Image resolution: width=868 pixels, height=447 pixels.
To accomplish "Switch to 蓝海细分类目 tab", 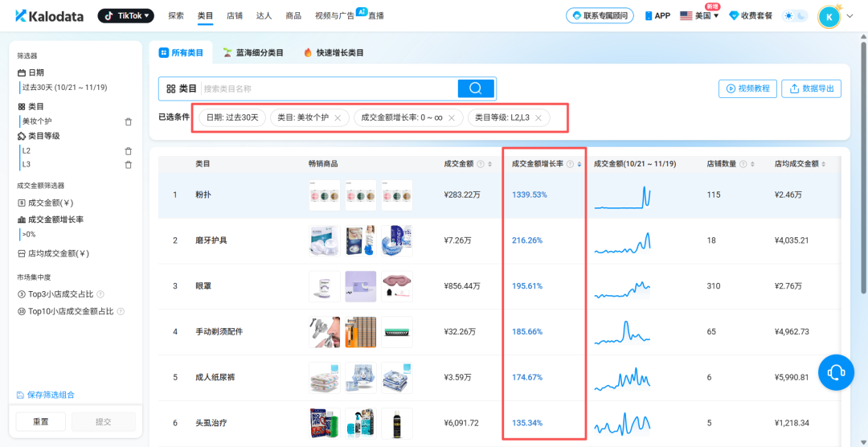I will click(x=253, y=53).
